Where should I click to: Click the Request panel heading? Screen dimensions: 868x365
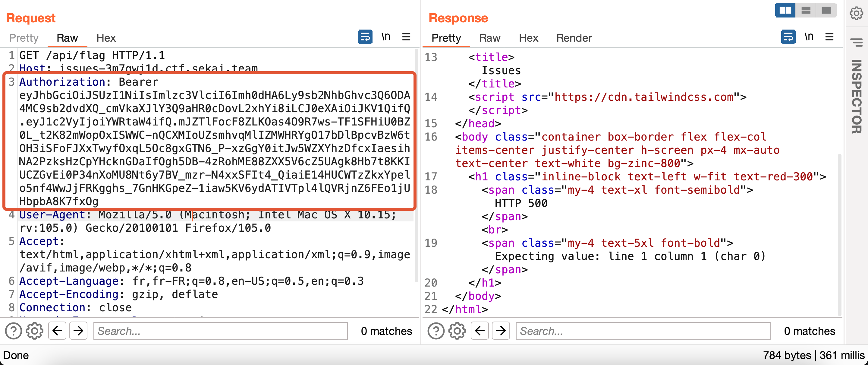point(31,18)
